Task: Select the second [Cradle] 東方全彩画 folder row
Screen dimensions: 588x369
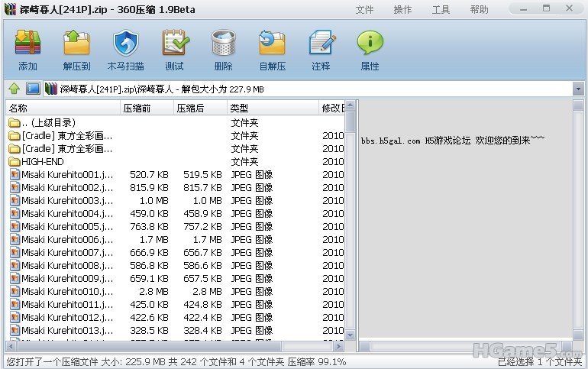Action: 176,149
